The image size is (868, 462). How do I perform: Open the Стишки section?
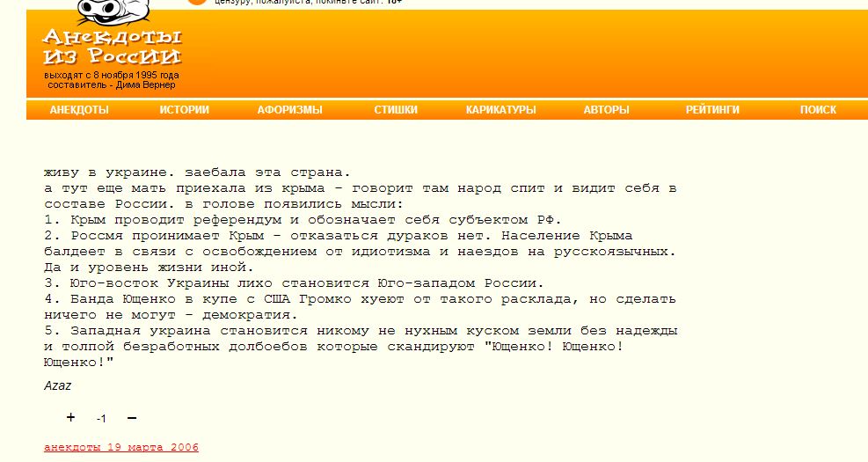pyautogui.click(x=396, y=110)
